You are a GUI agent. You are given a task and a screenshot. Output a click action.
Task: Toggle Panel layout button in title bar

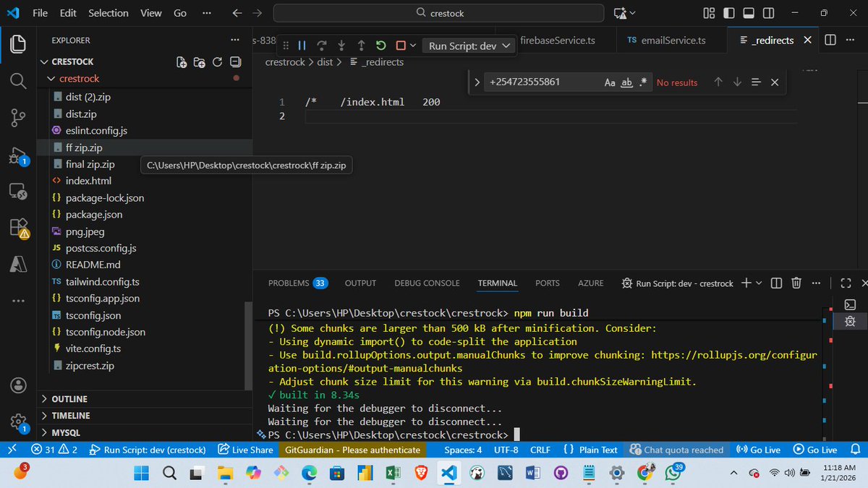749,13
